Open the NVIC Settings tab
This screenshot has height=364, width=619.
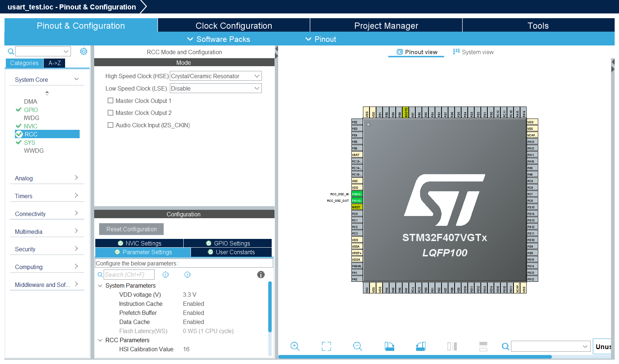139,243
